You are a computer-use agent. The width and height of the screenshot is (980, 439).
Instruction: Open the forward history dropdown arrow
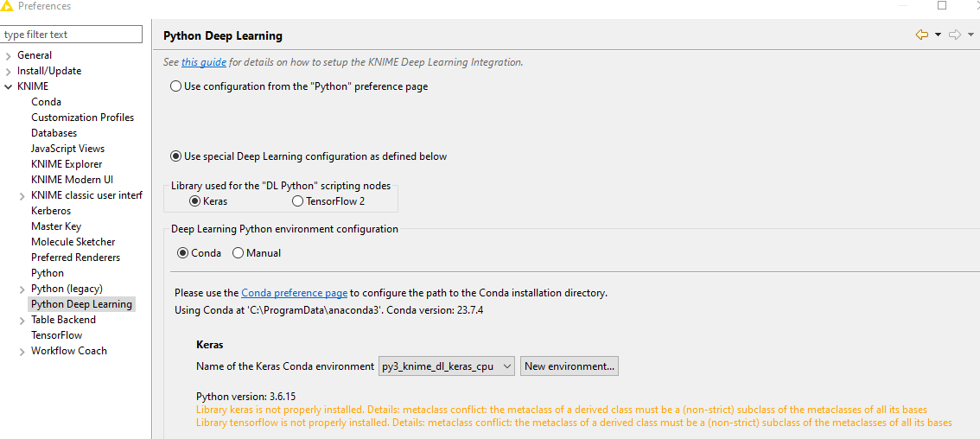pos(970,35)
